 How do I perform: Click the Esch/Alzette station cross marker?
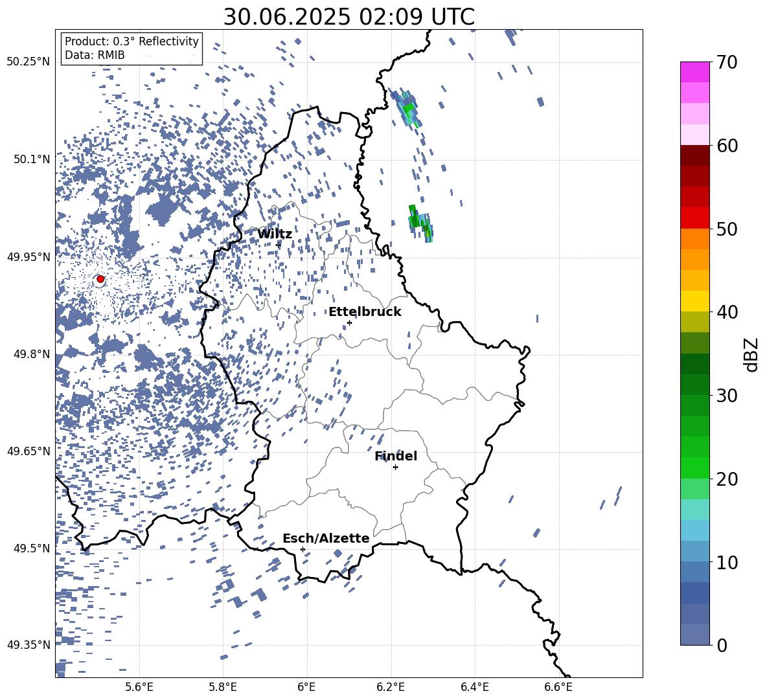point(303,549)
